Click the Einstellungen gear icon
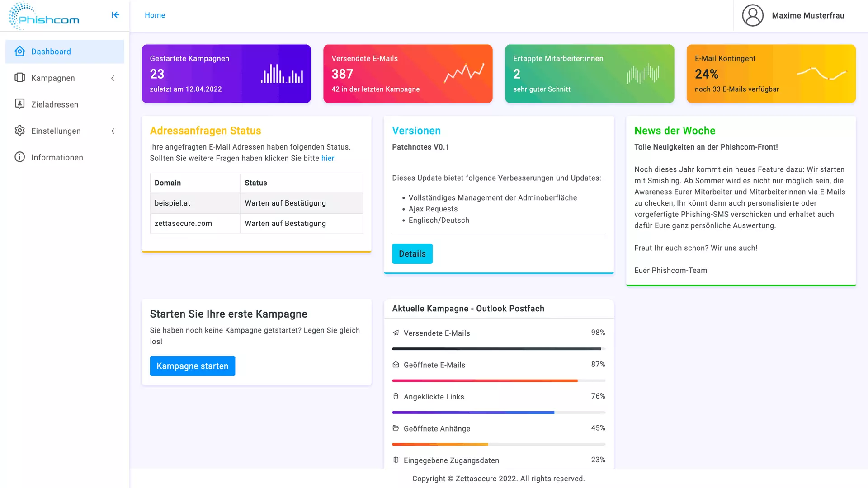The image size is (868, 488). tap(19, 131)
